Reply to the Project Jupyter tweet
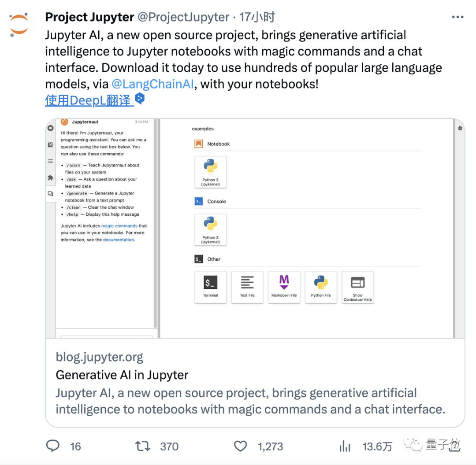 [52, 446]
